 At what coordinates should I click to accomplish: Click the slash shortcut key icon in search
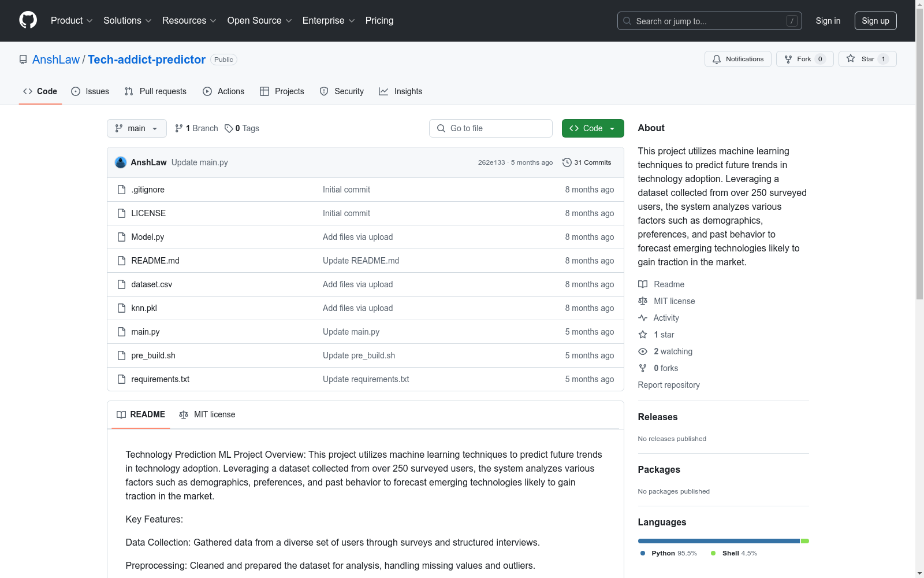[792, 21]
